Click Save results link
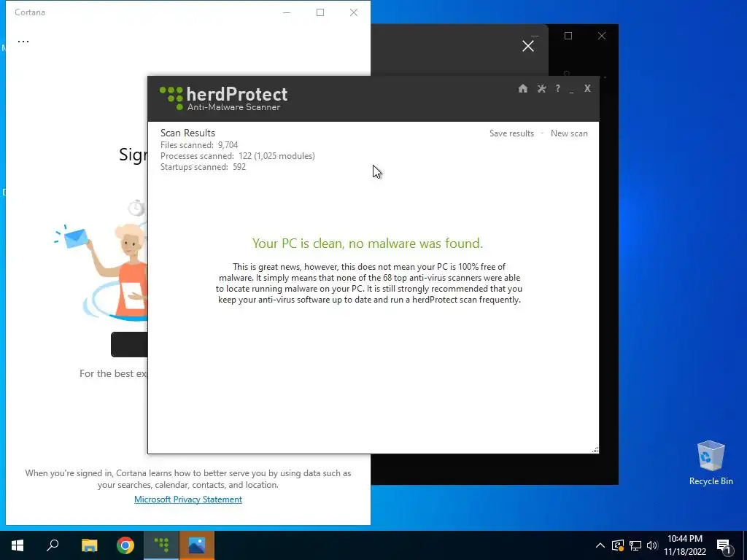 [511, 133]
